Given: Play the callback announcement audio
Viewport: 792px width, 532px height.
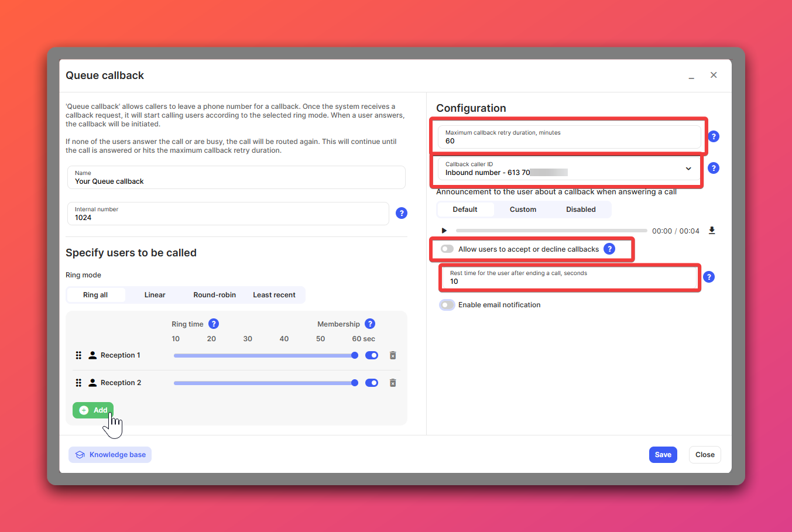Looking at the screenshot, I should (444, 231).
